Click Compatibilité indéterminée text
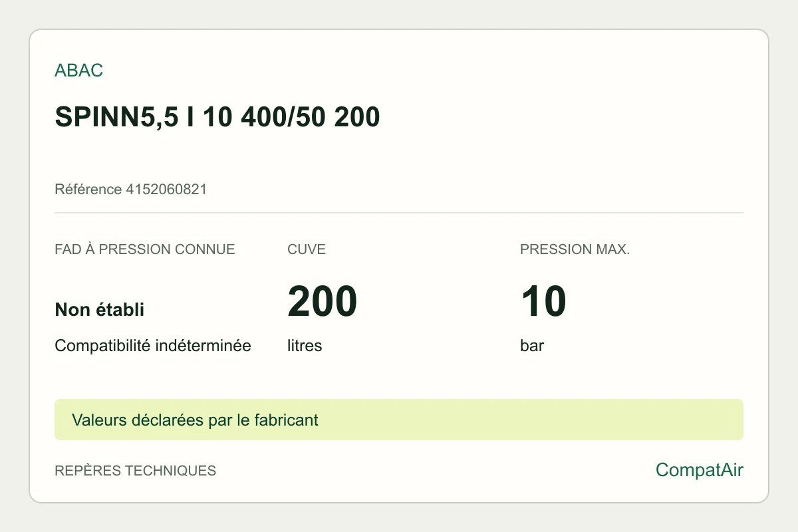 coord(153,346)
